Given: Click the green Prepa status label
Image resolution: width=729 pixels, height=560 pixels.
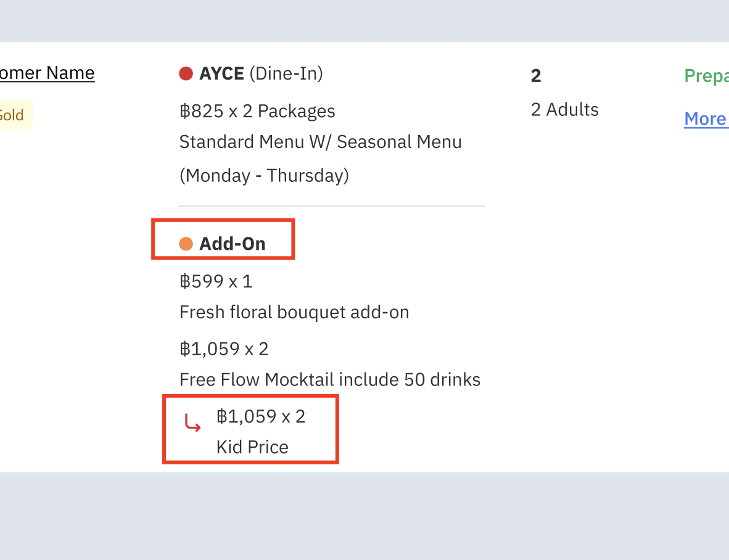Looking at the screenshot, I should pos(706,76).
